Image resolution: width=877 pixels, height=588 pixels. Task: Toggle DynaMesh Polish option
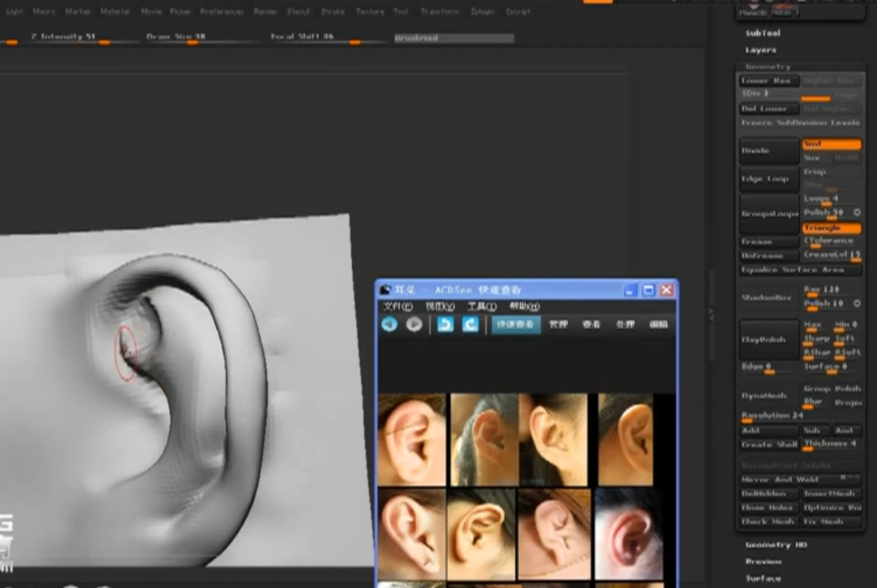(x=848, y=389)
